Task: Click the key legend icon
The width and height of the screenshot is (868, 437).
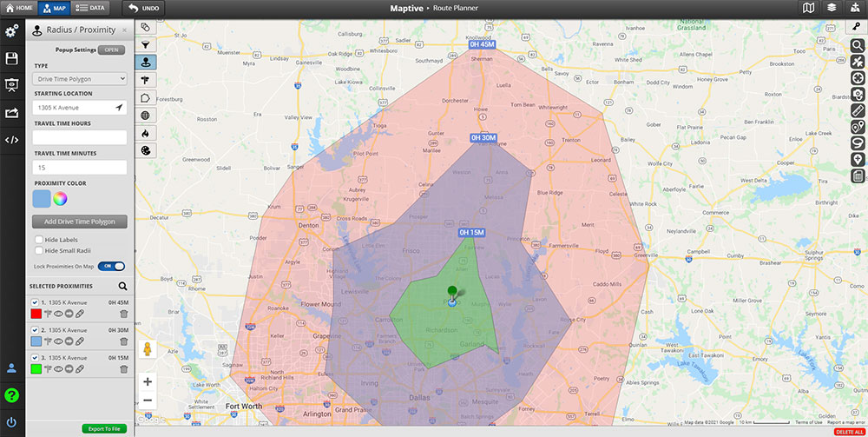Action: pyautogui.click(x=857, y=25)
